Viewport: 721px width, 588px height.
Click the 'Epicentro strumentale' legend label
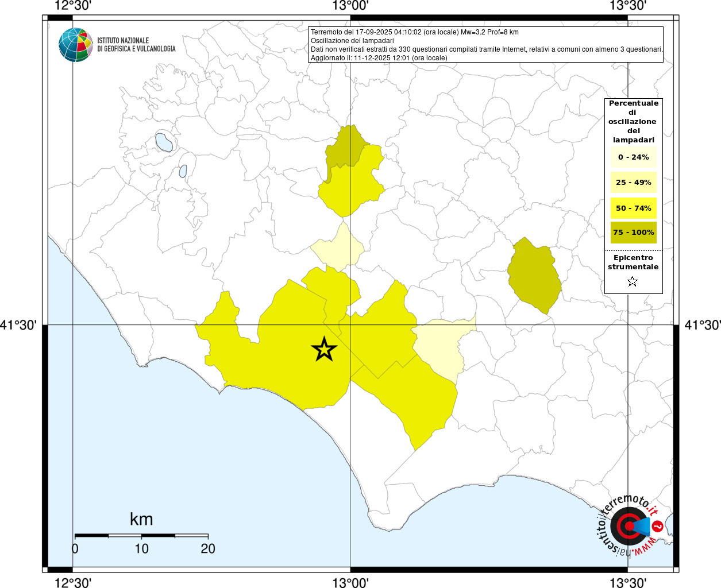tap(633, 262)
